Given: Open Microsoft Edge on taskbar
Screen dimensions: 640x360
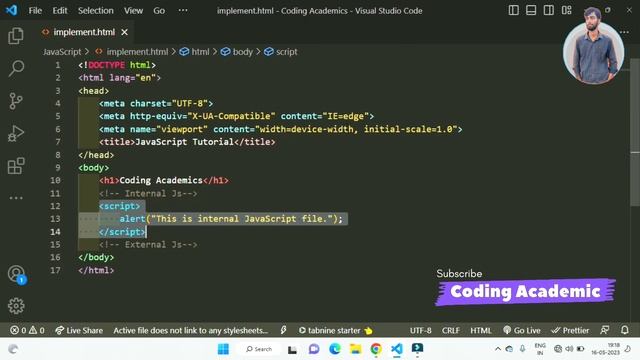Looking at the screenshot, I should pos(335,349).
